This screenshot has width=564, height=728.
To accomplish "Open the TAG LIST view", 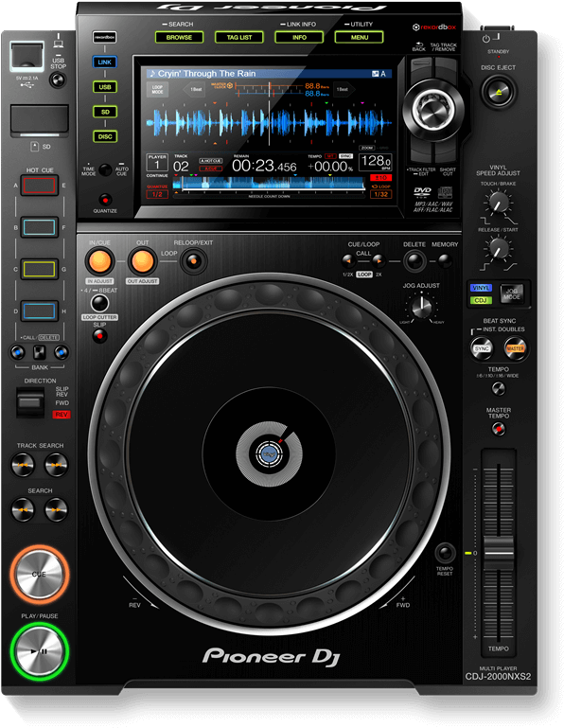I will coord(239,37).
